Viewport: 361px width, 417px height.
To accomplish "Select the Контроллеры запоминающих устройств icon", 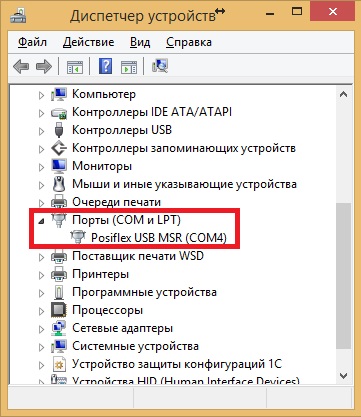I will [59, 148].
